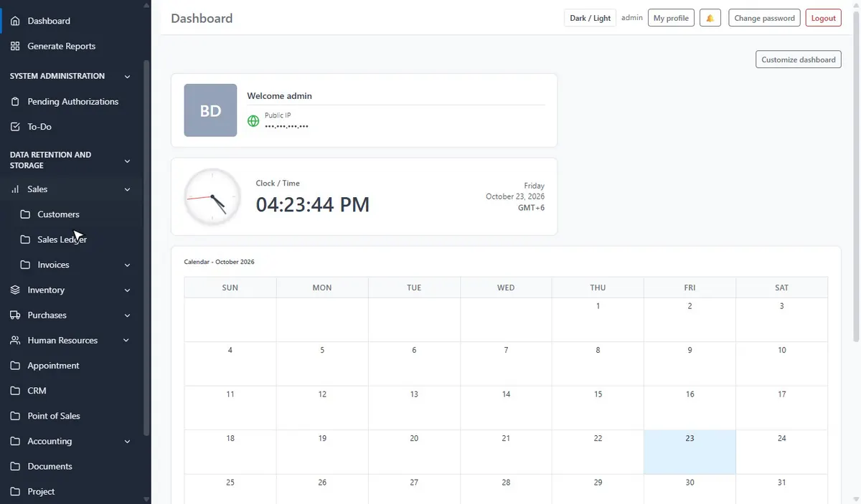Click the Appointment folder icon

coord(15,366)
